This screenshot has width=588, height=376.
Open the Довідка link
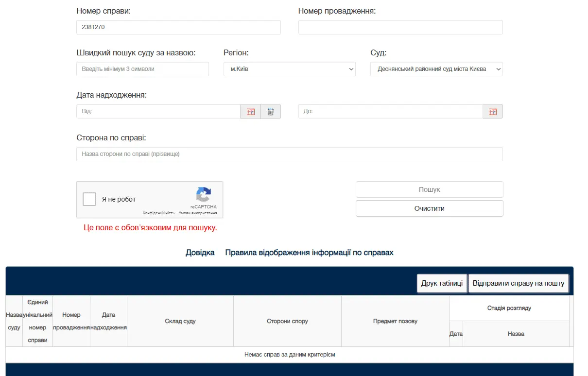pyautogui.click(x=200, y=253)
